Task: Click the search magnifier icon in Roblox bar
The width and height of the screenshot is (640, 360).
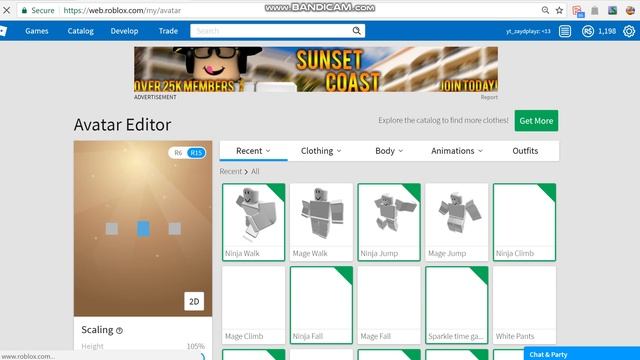Action: tap(356, 31)
